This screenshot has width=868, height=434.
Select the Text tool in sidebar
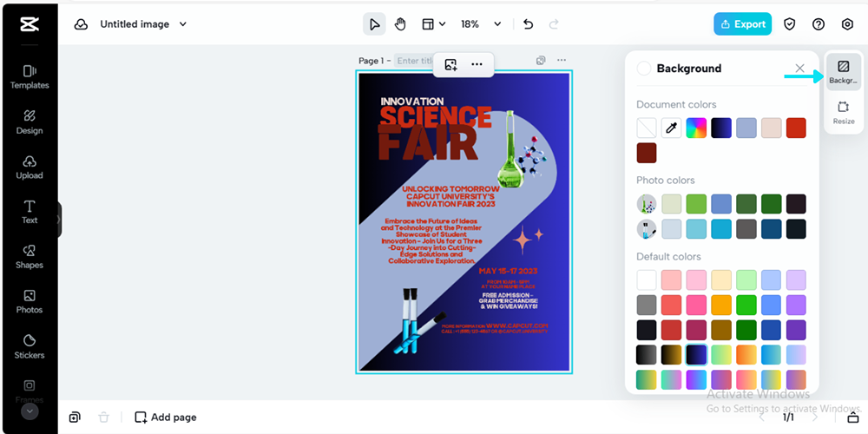point(30,212)
